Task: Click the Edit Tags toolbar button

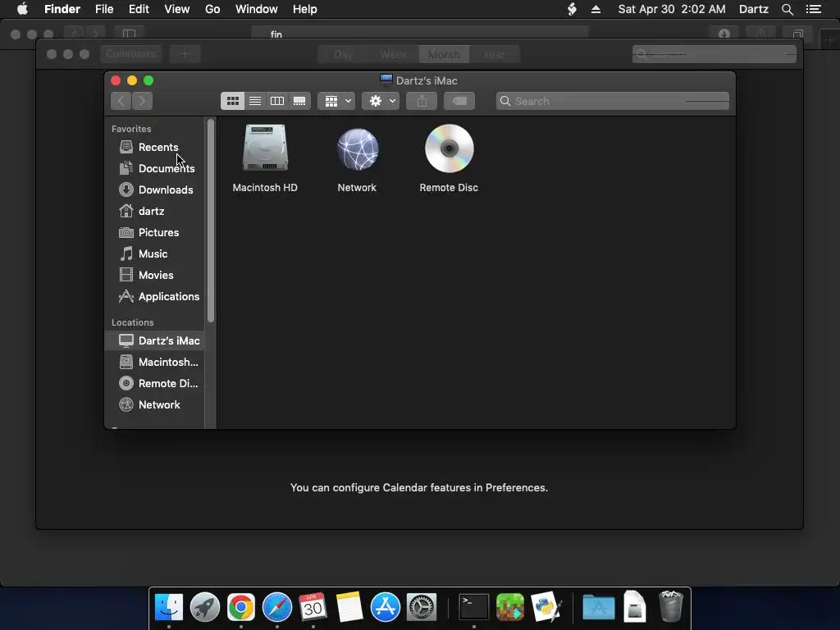Action: pyautogui.click(x=459, y=101)
